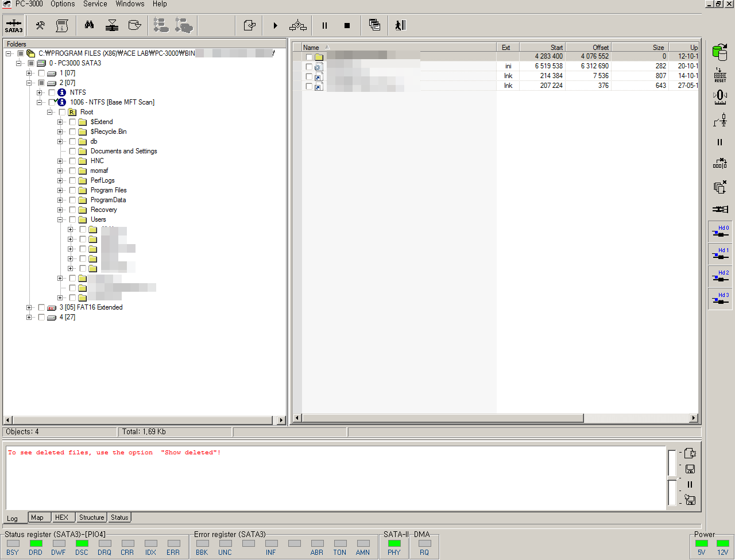Check the partition 1 [07] checkbox
735x560 pixels.
pyautogui.click(x=41, y=73)
